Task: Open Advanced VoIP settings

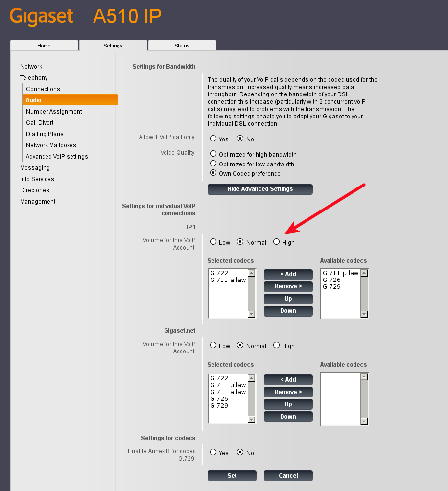Action: [57, 157]
